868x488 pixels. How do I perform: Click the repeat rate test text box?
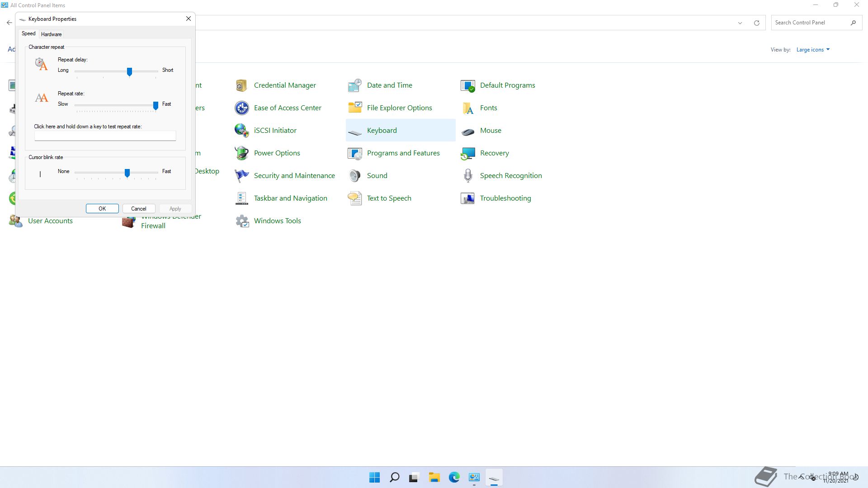coord(105,136)
